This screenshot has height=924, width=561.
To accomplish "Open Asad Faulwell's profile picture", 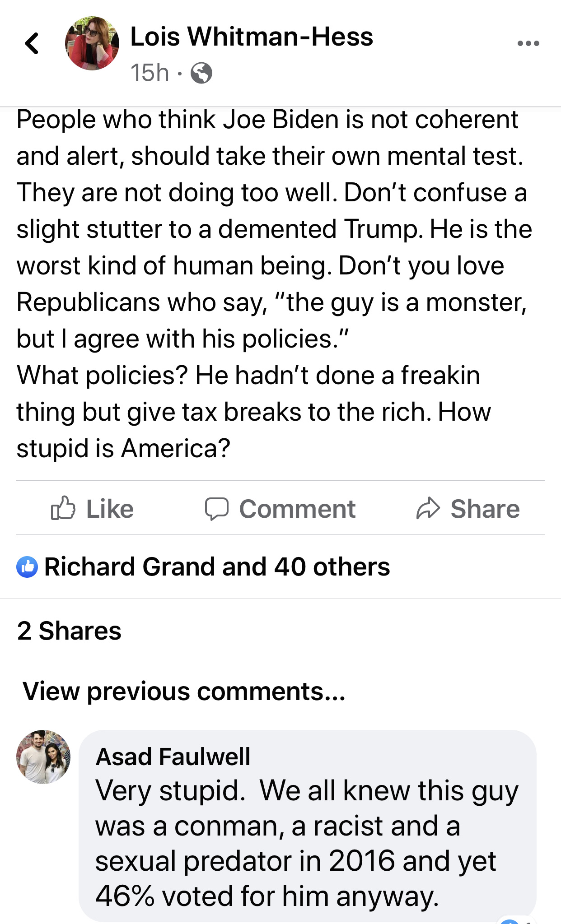I will pyautogui.click(x=43, y=757).
